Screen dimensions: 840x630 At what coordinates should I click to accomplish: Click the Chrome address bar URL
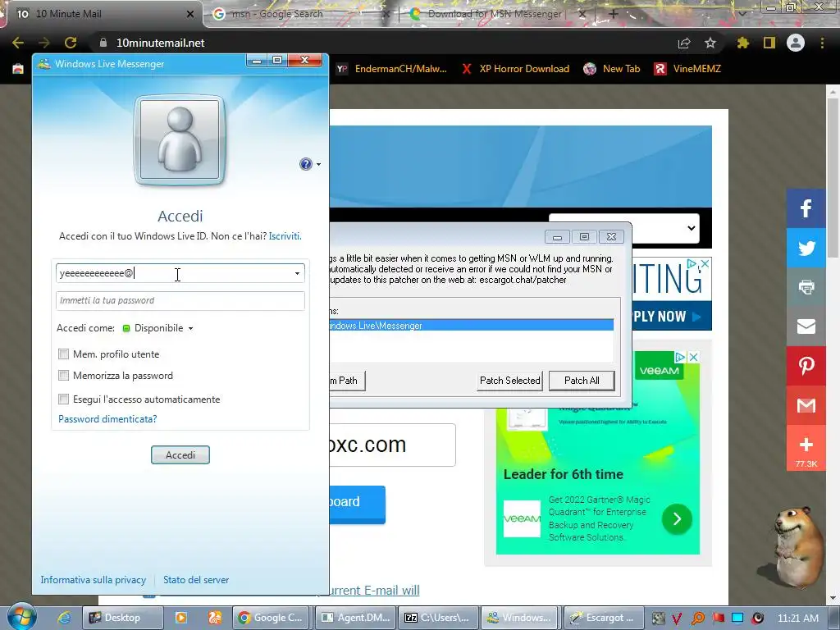click(160, 43)
